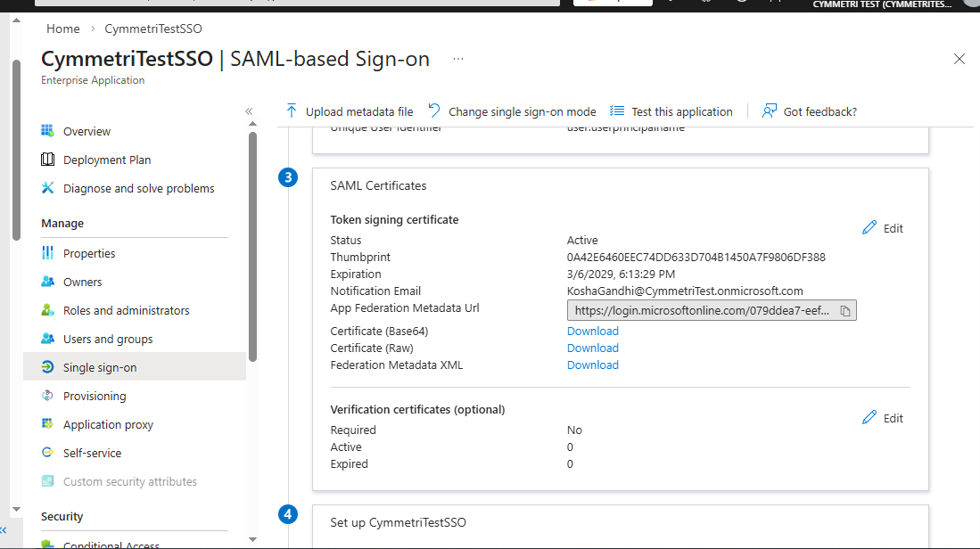The width and height of the screenshot is (980, 549).
Task: Click the Thumbprint value 0A42E6460EEC...
Action: coord(696,258)
